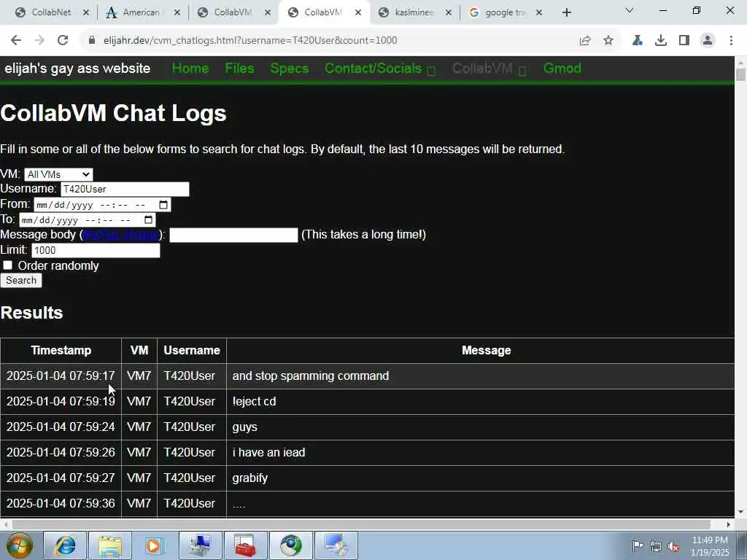Open the profile avatar menu
The height and width of the screenshot is (560, 747).
(708, 41)
